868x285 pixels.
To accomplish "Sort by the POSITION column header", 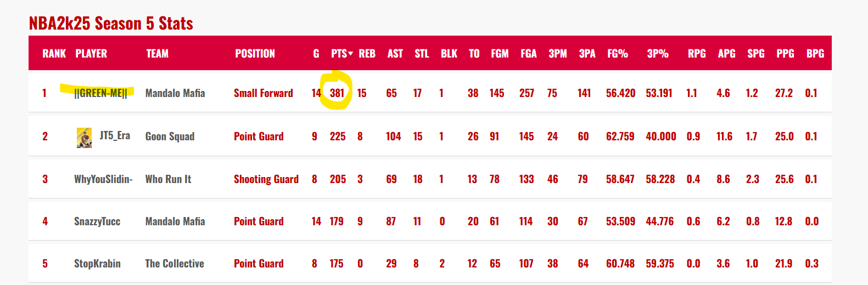I will click(x=255, y=54).
